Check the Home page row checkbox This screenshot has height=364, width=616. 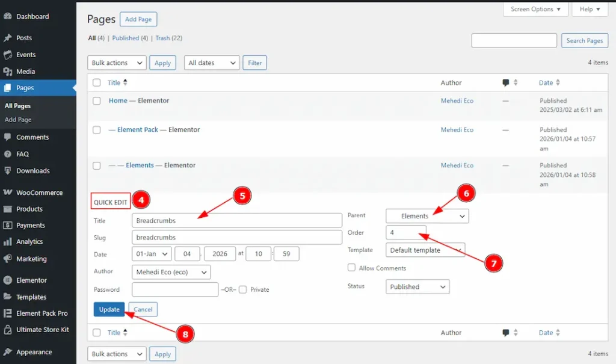(x=97, y=100)
